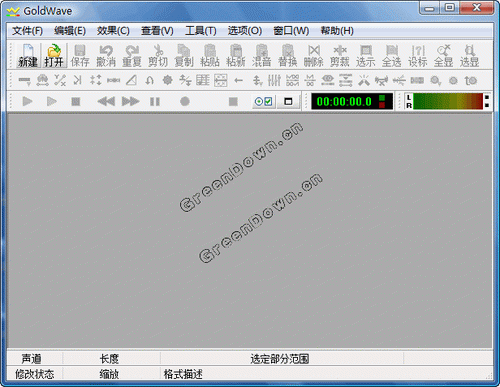Open the 文件(F) menu
The image size is (500, 387).
(27, 31)
